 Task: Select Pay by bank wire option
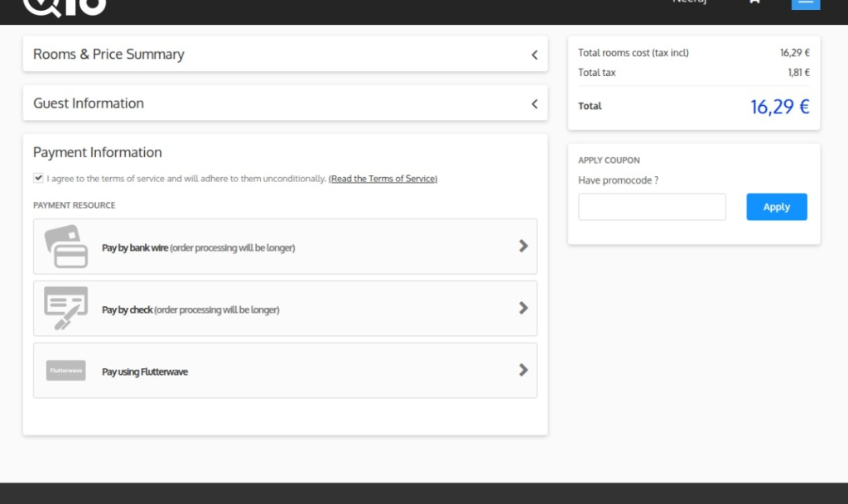(198, 247)
